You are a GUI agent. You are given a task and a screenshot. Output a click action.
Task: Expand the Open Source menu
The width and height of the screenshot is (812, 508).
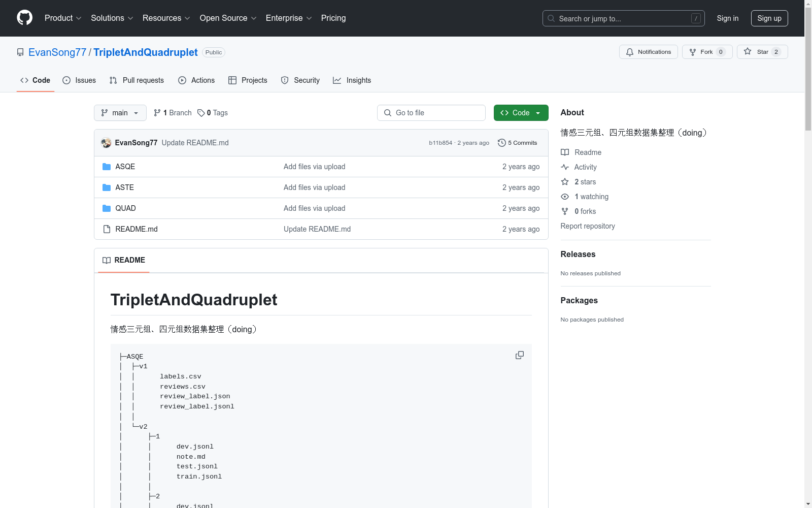tap(228, 18)
